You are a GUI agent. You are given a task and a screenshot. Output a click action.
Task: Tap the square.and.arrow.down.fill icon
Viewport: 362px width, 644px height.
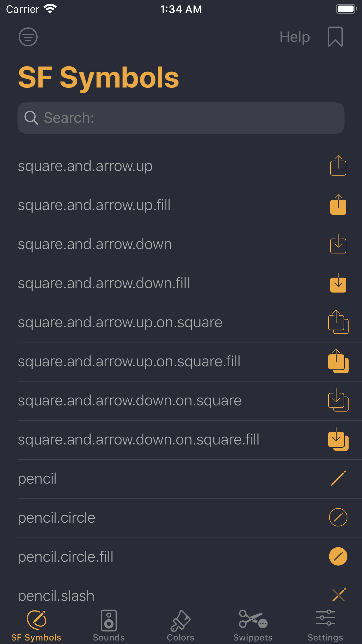click(338, 283)
